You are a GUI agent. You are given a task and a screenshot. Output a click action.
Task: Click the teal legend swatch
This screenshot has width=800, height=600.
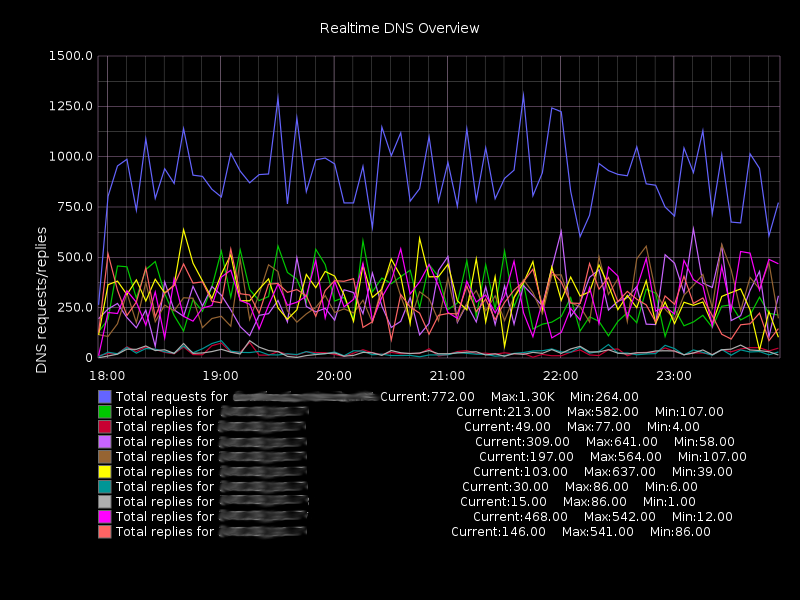click(105, 487)
